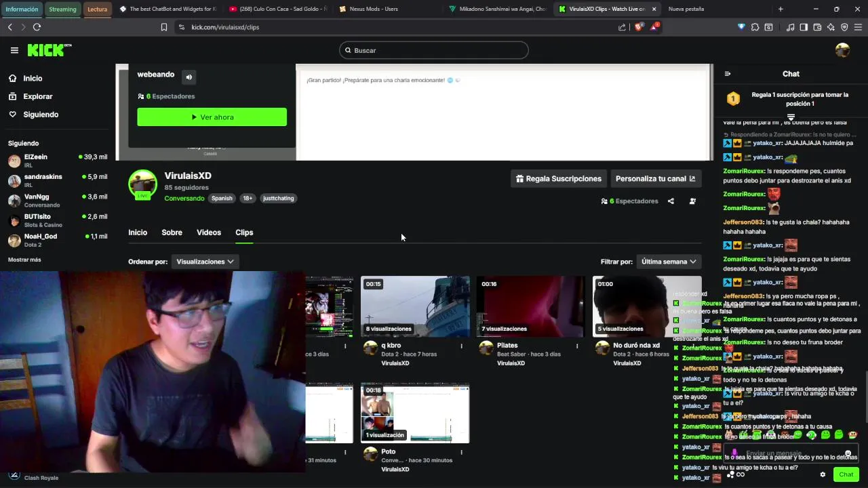Open the Información bookmark group

[22, 9]
